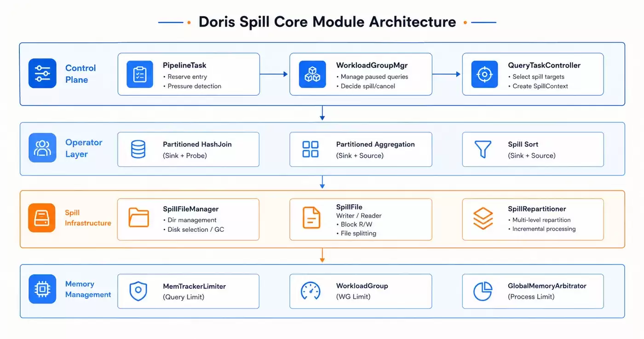Viewport: 644px width, 339px height.
Task: Select the MemTrackerLimiter shield icon
Action: coord(138,291)
